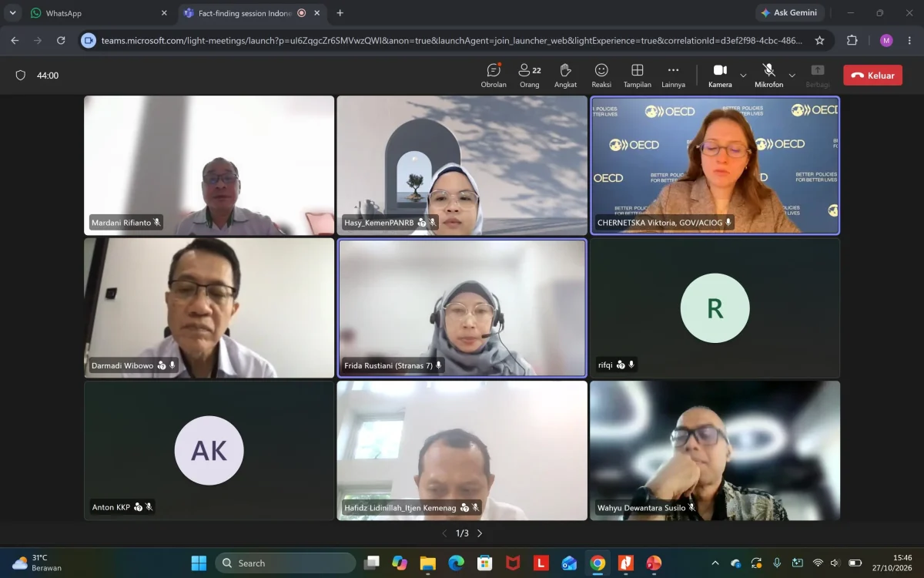Open Microsoft Edge from the taskbar
The width and height of the screenshot is (924, 578).
(x=457, y=563)
